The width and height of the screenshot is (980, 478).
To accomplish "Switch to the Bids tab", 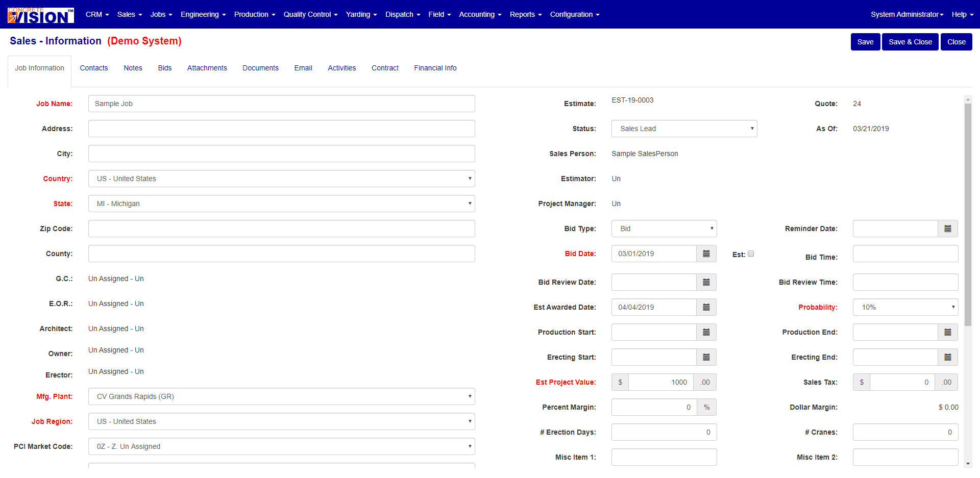I will (165, 68).
